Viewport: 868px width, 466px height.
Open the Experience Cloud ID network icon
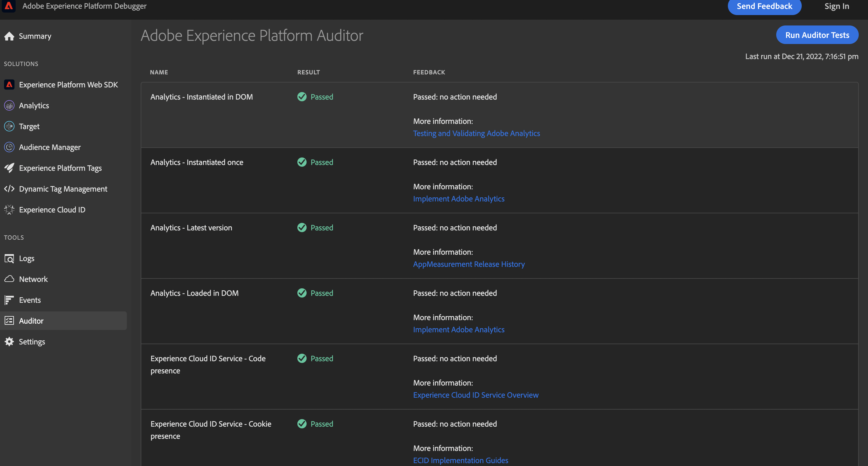coord(9,209)
